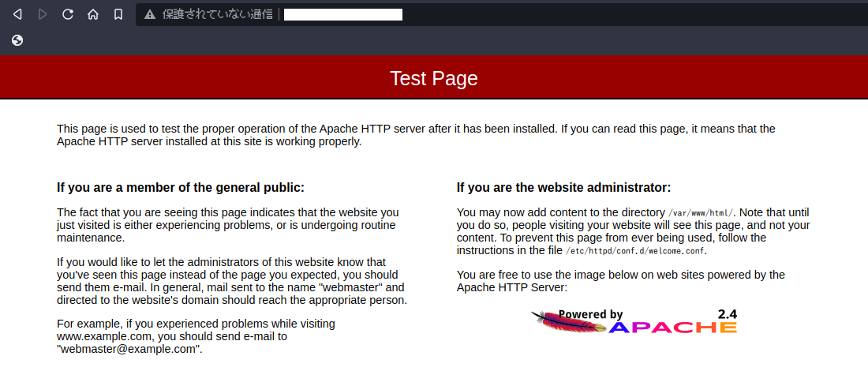The height and width of the screenshot is (371, 868).
Task: Select the "/etc/httpd/conf.d/welcome.conf" file path
Action: 636,251
